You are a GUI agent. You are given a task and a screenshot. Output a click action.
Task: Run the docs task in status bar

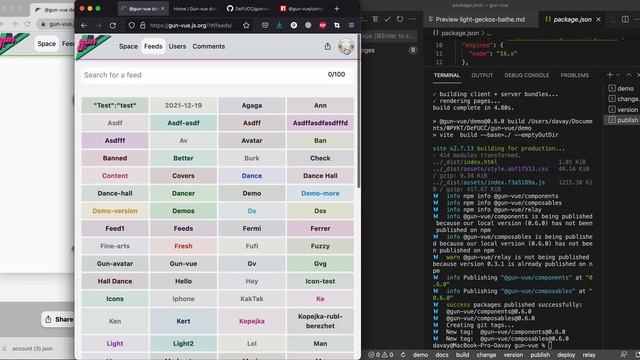click(442, 355)
